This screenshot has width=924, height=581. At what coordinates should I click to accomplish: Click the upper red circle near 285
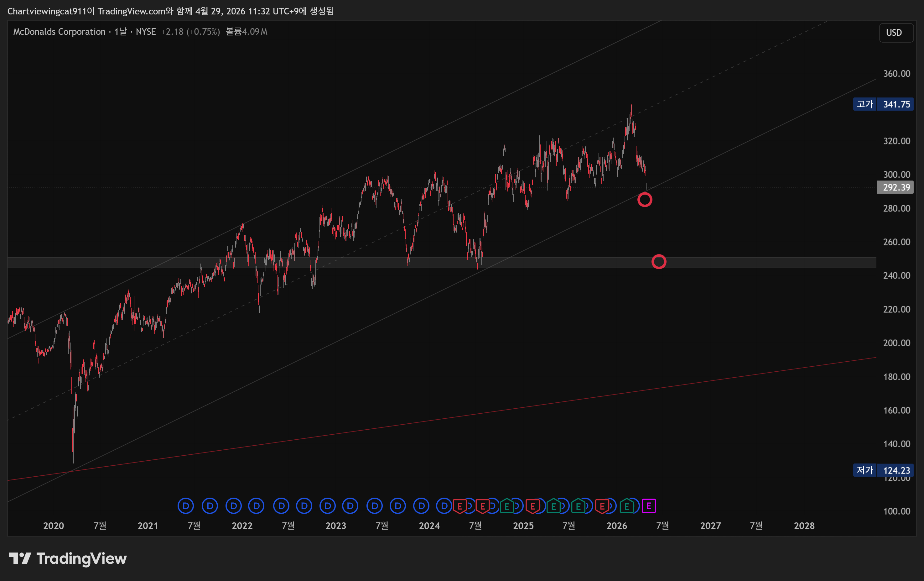(645, 200)
